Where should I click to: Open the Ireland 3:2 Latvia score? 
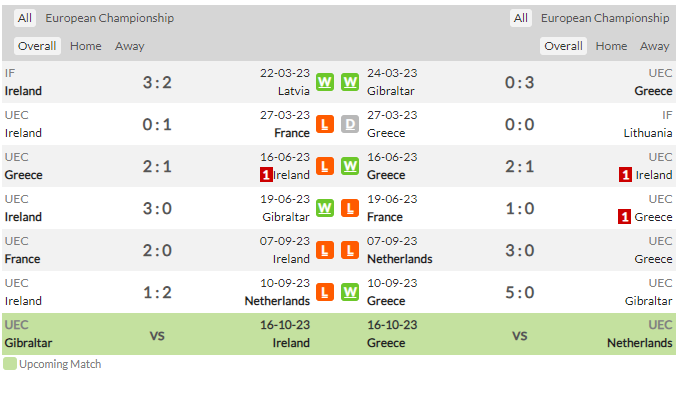pyautogui.click(x=157, y=82)
